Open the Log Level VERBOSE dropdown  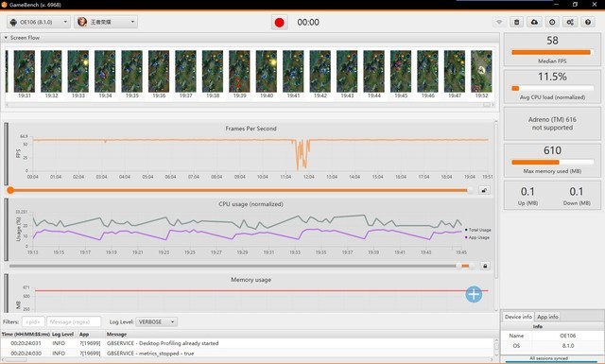tap(157, 321)
